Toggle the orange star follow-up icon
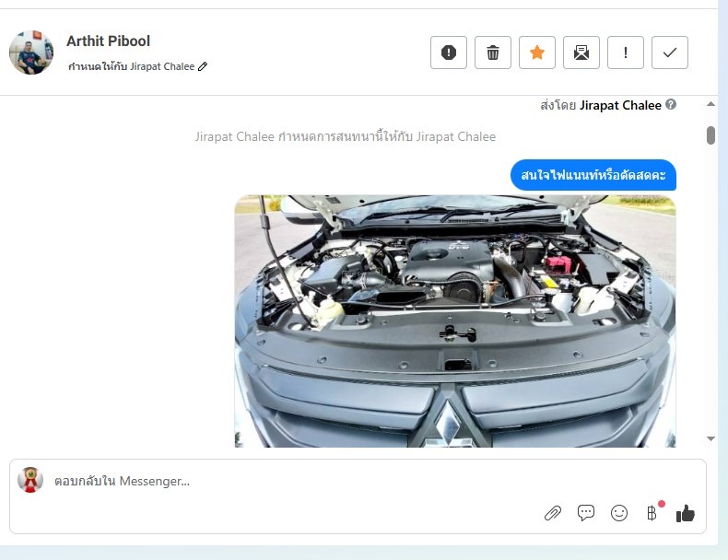Viewport: 728px width, 560px height. [x=537, y=52]
